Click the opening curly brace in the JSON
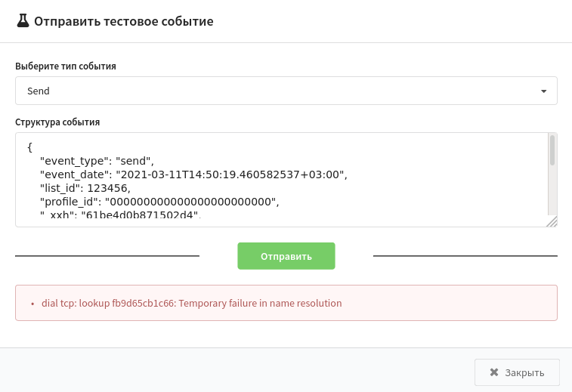The height and width of the screenshot is (392, 572). (x=30, y=147)
